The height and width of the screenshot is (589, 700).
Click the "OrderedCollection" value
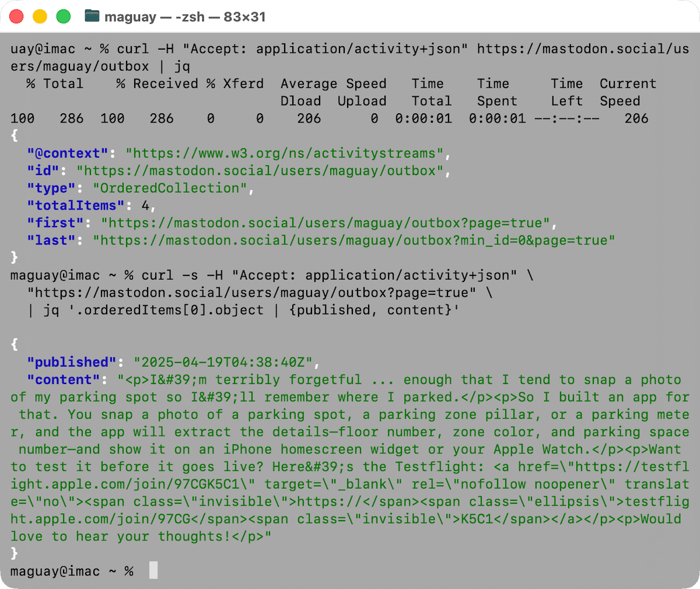[170, 189]
